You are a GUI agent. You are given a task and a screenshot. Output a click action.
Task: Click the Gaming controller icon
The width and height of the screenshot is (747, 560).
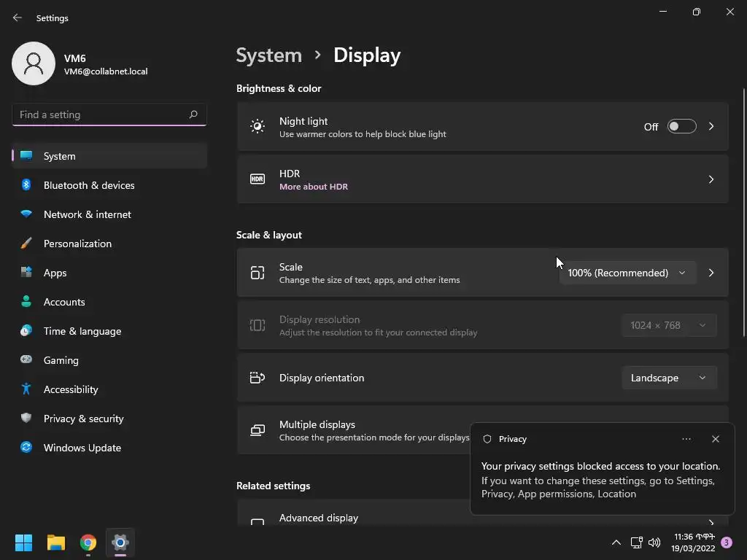[26, 360]
